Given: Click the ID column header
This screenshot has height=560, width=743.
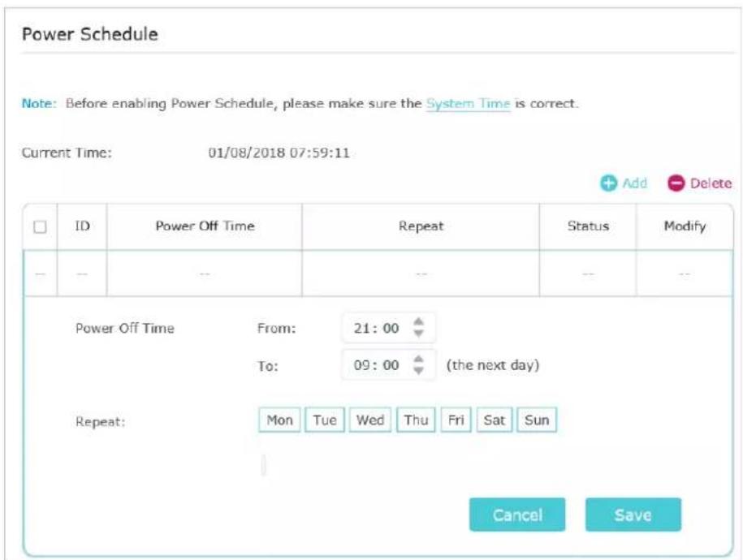Looking at the screenshot, I should pyautogui.click(x=82, y=226).
